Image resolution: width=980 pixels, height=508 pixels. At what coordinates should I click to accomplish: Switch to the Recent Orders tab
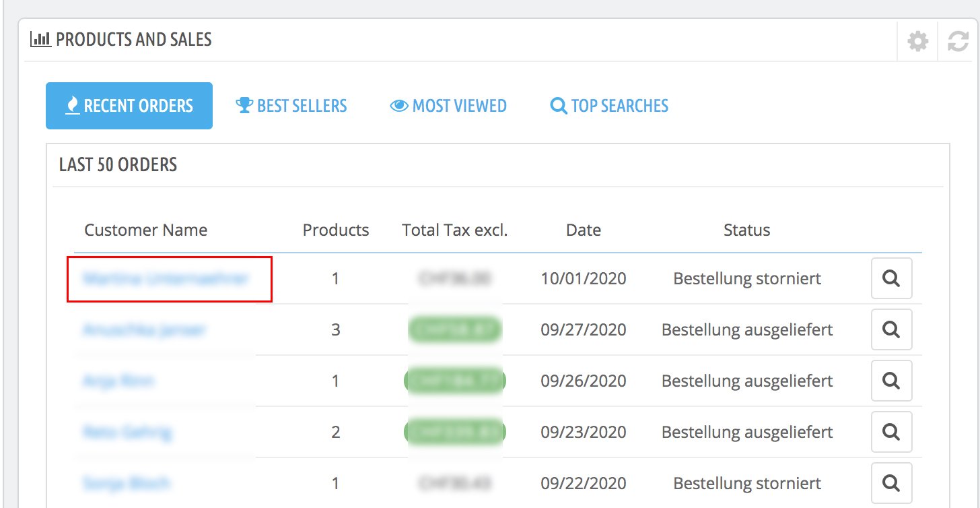click(129, 106)
